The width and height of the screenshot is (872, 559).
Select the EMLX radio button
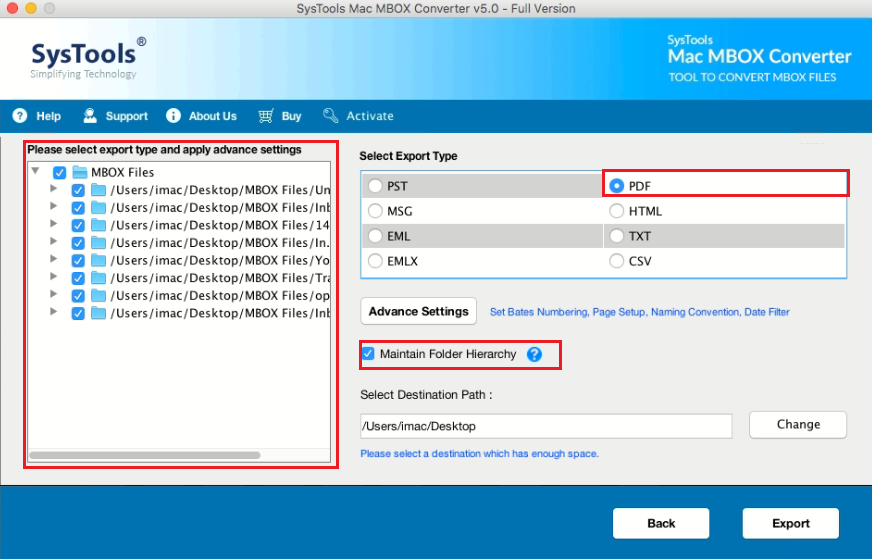click(x=375, y=261)
